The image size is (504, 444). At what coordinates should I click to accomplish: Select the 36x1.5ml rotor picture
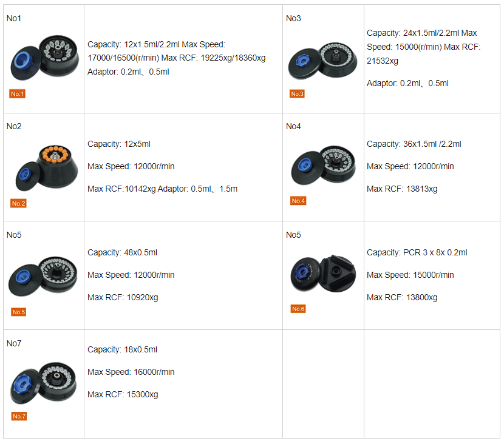pos(322,165)
